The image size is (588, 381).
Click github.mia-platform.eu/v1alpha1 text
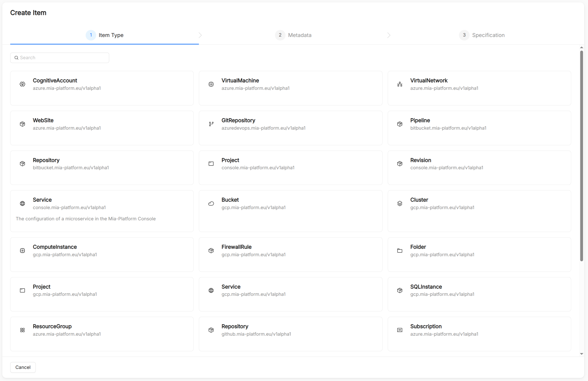coord(256,334)
